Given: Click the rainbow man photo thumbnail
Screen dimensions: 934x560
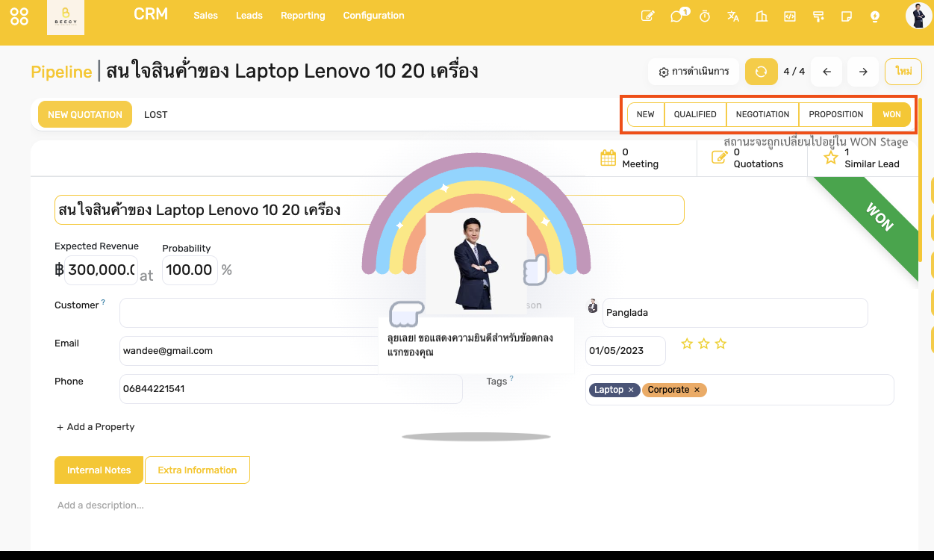Looking at the screenshot, I should pos(476,263).
